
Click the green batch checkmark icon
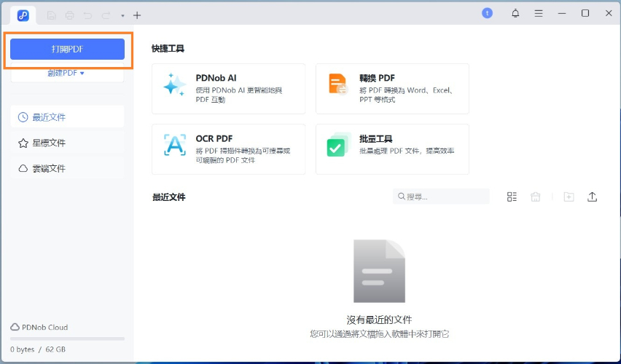pos(339,145)
